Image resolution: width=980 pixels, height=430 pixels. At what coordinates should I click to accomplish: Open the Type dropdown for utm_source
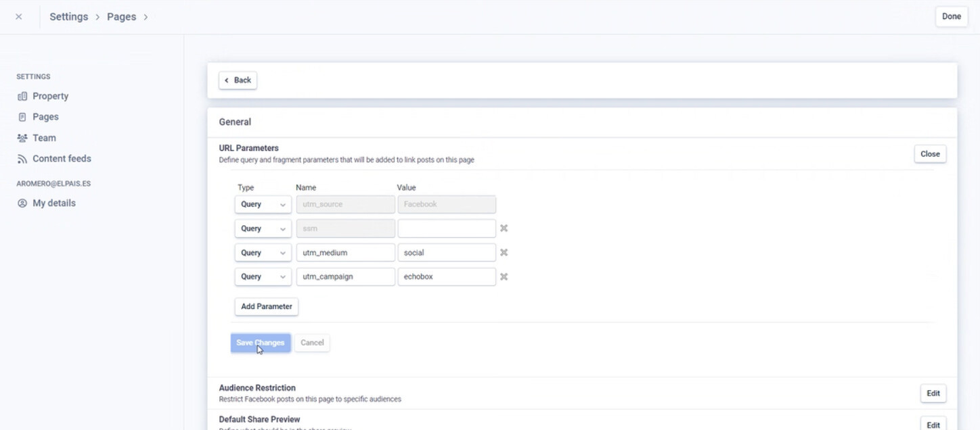tap(263, 204)
